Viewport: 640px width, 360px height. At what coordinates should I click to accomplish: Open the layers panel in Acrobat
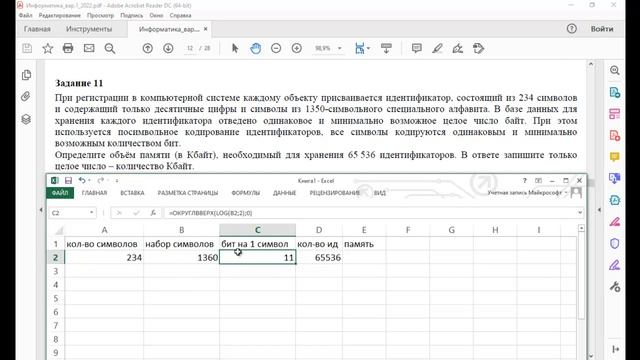[x=26, y=119]
